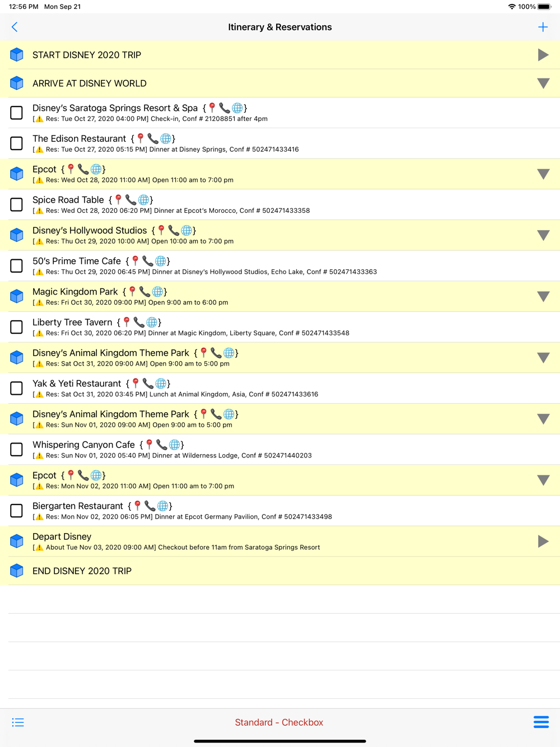Open the Whispering Canyon Cafe entry title
The height and width of the screenshot is (747, 560).
[x=83, y=445]
